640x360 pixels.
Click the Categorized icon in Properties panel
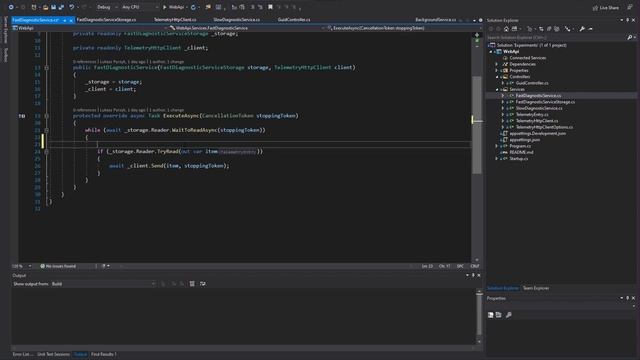click(x=491, y=315)
